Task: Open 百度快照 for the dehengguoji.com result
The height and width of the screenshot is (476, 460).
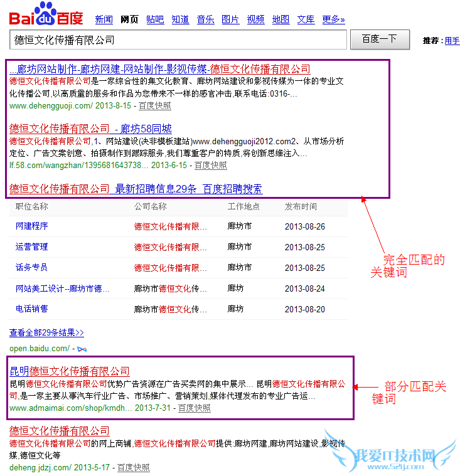Action: click(154, 105)
